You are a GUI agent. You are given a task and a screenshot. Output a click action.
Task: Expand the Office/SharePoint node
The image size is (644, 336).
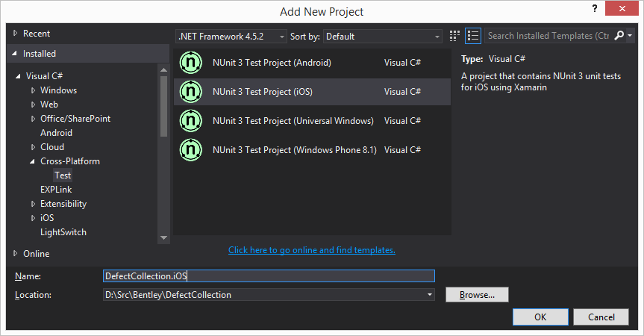(x=34, y=119)
